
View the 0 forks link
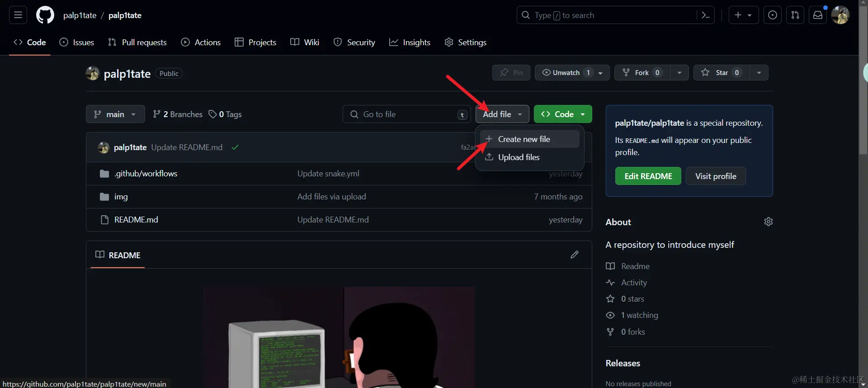(x=626, y=332)
